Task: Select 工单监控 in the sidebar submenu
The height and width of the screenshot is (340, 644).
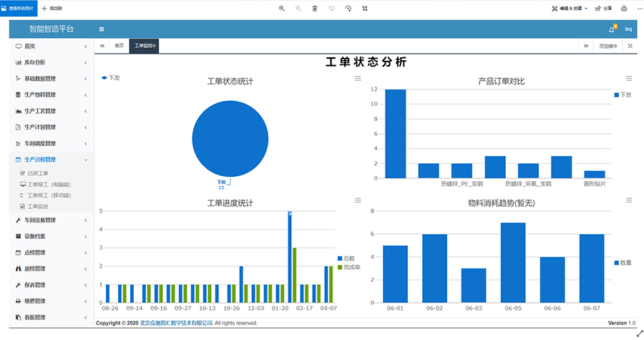Action: click(37, 206)
